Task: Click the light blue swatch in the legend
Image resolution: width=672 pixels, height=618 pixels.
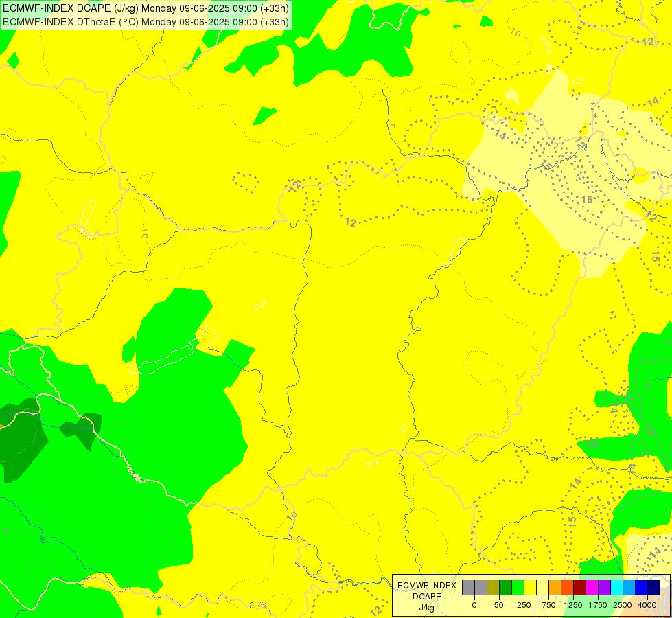Action: pyautogui.click(x=629, y=587)
